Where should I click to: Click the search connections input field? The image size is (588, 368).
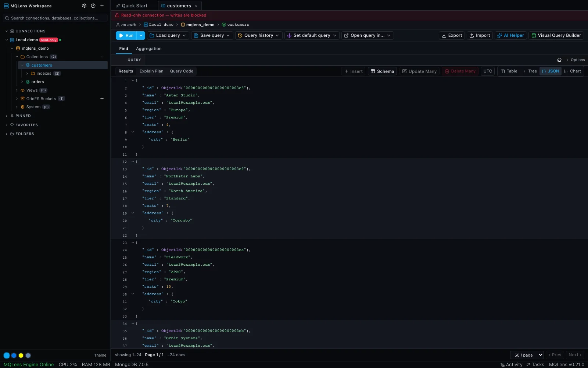pyautogui.click(x=55, y=18)
